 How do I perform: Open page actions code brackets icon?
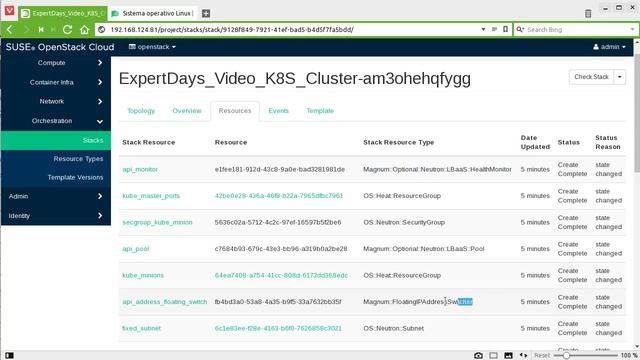coord(523,356)
